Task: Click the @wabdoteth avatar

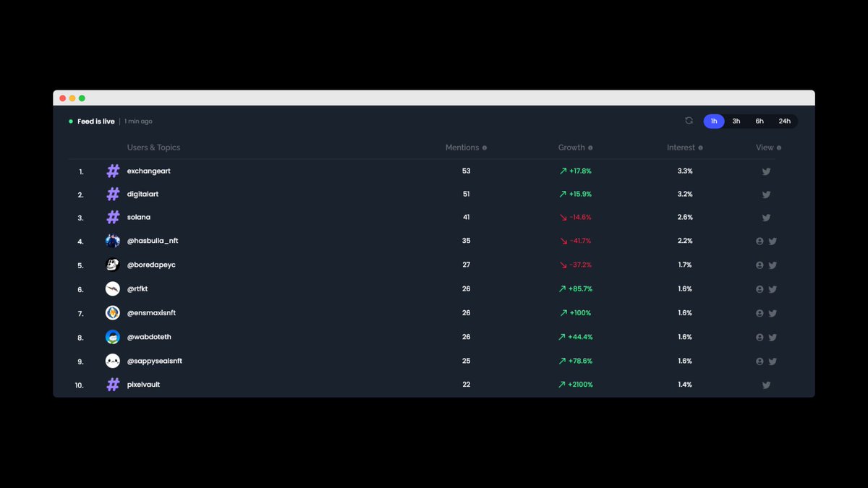Action: pyautogui.click(x=113, y=337)
